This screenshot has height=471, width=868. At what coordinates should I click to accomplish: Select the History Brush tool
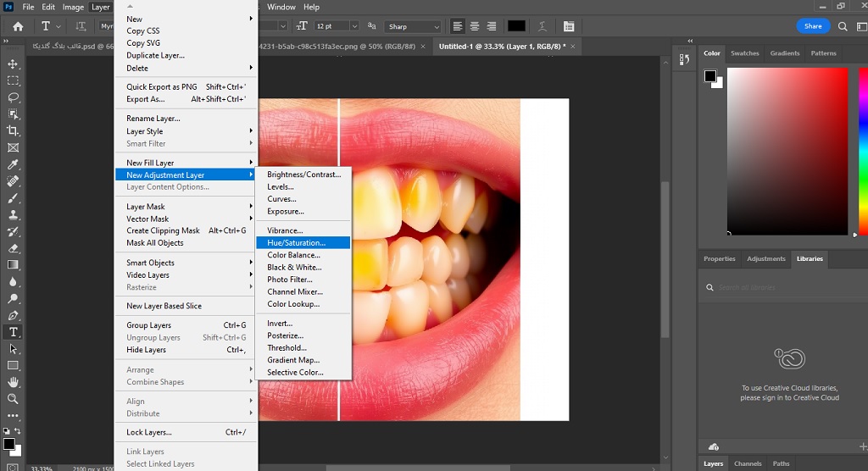click(x=14, y=231)
